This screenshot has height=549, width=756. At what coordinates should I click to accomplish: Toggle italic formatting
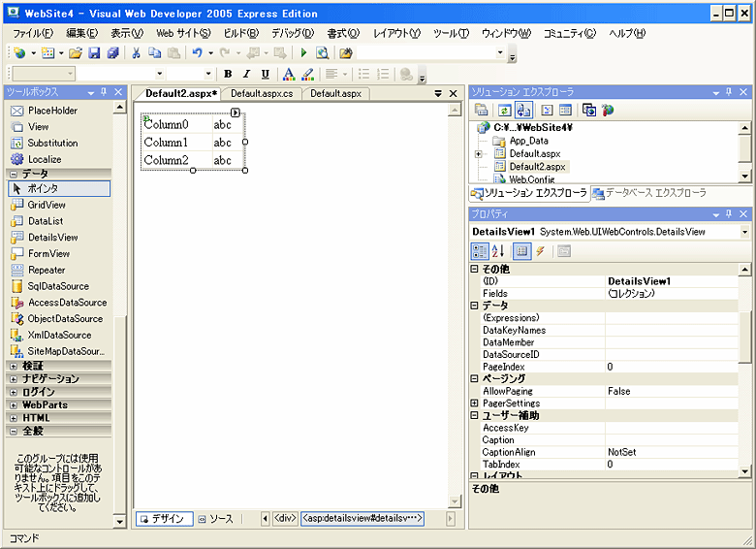246,74
